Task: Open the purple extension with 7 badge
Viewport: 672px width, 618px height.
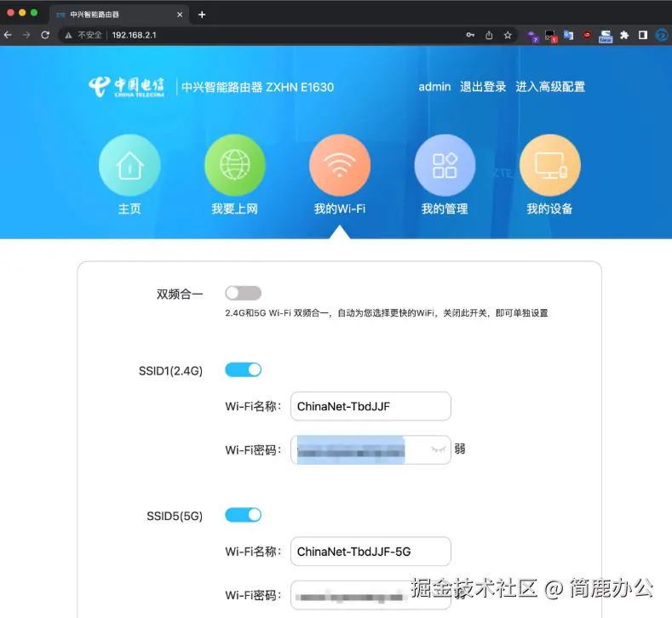Action: point(532,36)
